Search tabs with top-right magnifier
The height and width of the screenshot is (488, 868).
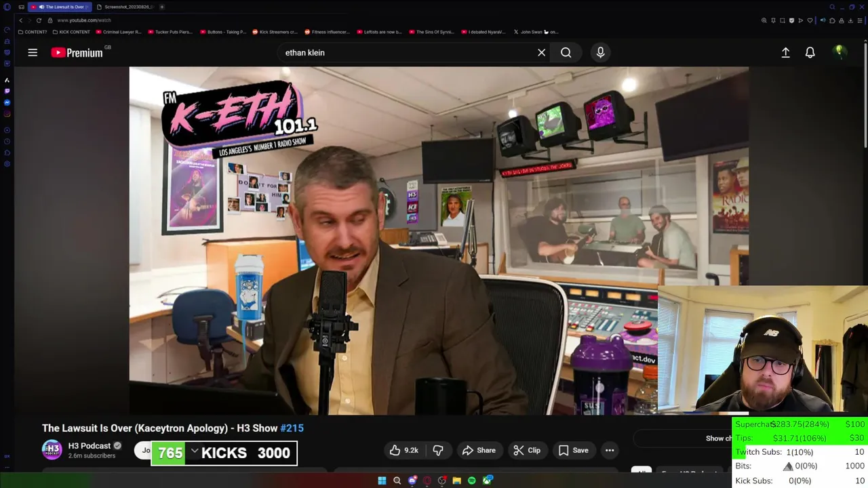pyautogui.click(x=832, y=7)
